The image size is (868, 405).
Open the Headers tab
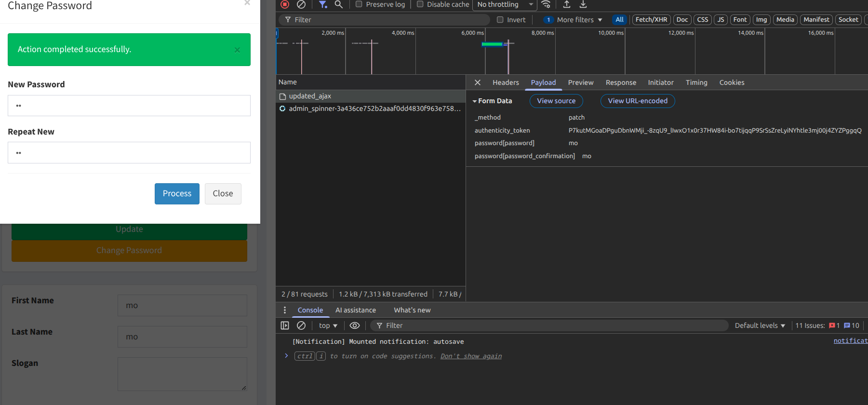click(x=506, y=82)
